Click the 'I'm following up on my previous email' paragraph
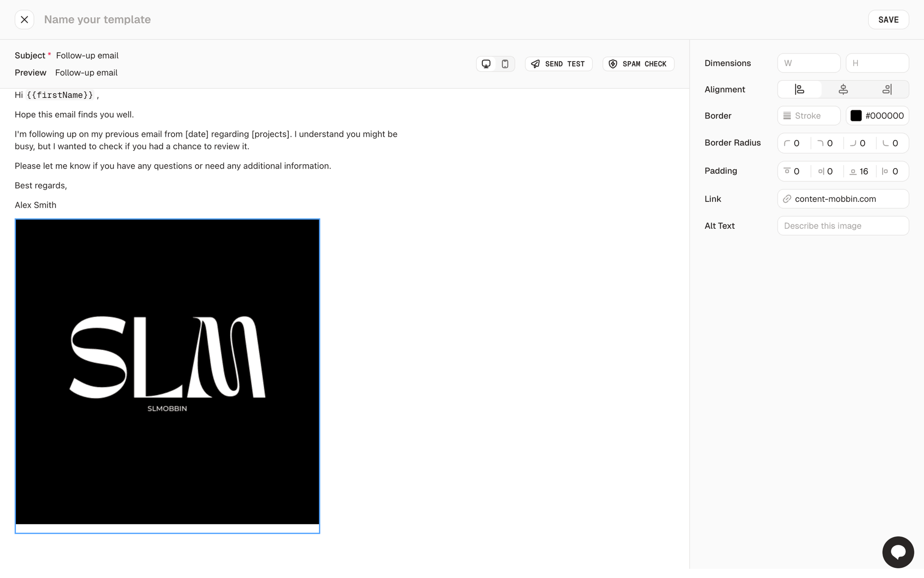The image size is (924, 578). point(206,140)
